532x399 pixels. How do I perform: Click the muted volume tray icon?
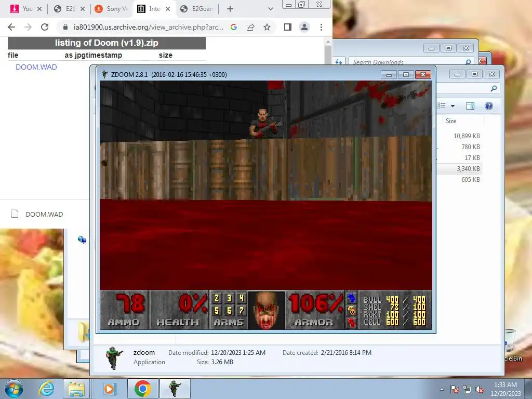[480, 389]
